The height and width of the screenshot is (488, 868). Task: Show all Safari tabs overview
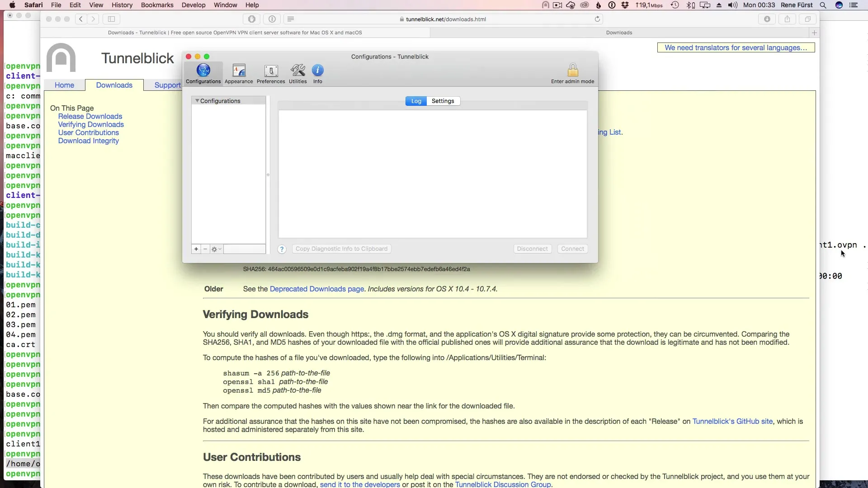807,19
